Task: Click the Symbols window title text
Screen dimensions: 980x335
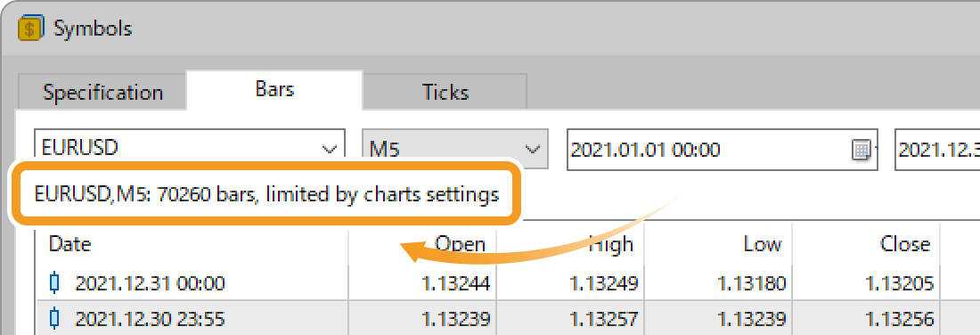Action: [x=93, y=29]
